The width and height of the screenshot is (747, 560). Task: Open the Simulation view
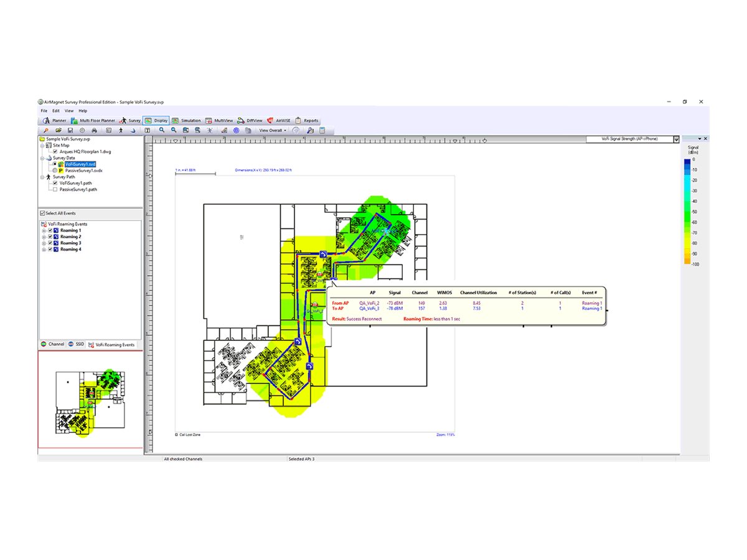coord(186,121)
